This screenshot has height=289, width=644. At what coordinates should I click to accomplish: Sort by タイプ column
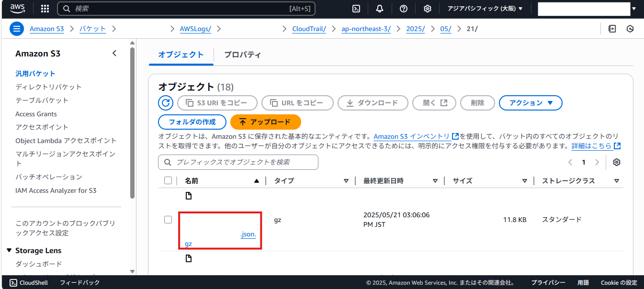pyautogui.click(x=346, y=181)
